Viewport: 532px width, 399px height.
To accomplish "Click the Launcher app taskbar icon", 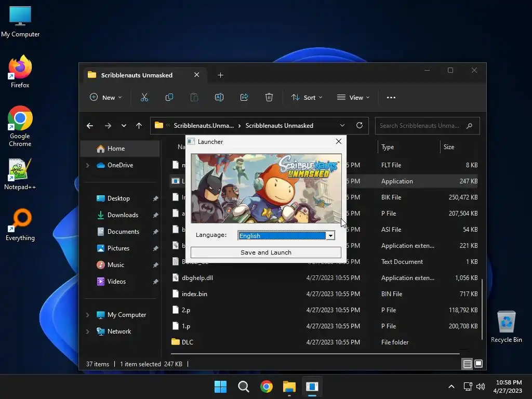I will point(312,387).
